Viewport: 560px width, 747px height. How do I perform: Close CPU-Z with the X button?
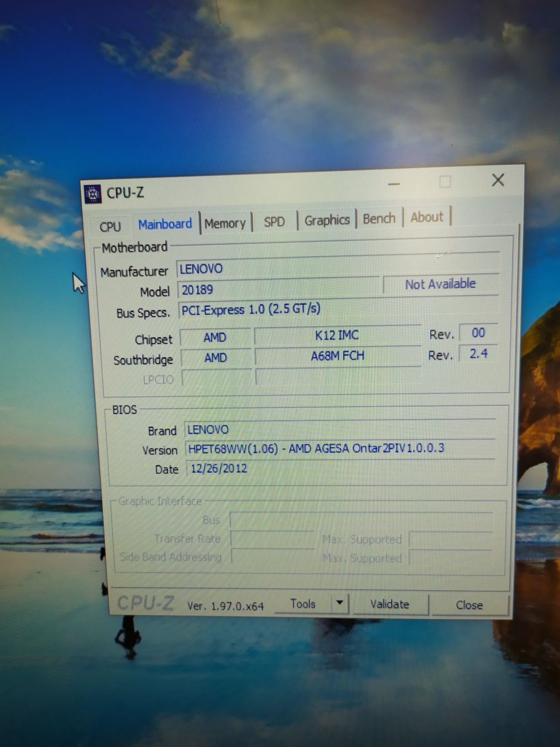pos(498,180)
